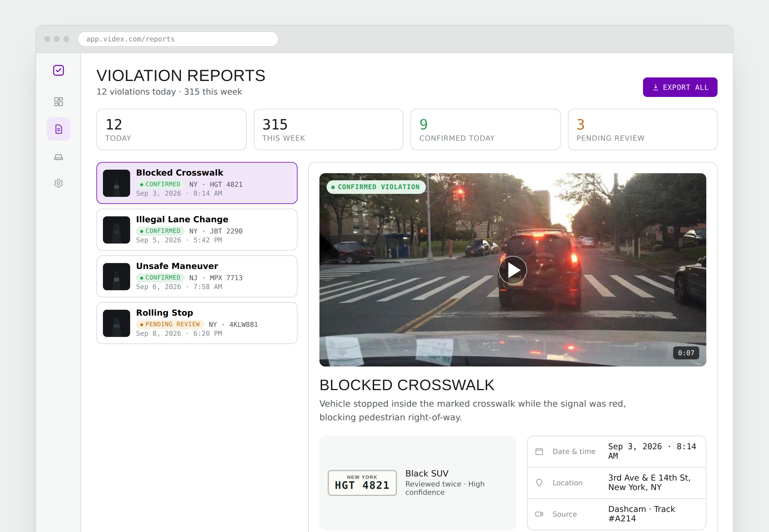Click the New York HGT 4821 license plate
Screen dimensions: 769x532
click(x=362, y=483)
